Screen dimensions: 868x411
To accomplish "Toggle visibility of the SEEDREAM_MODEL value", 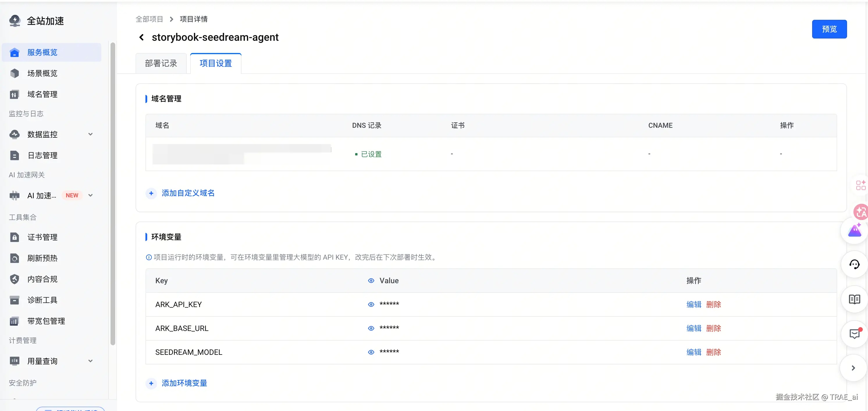I will point(371,352).
